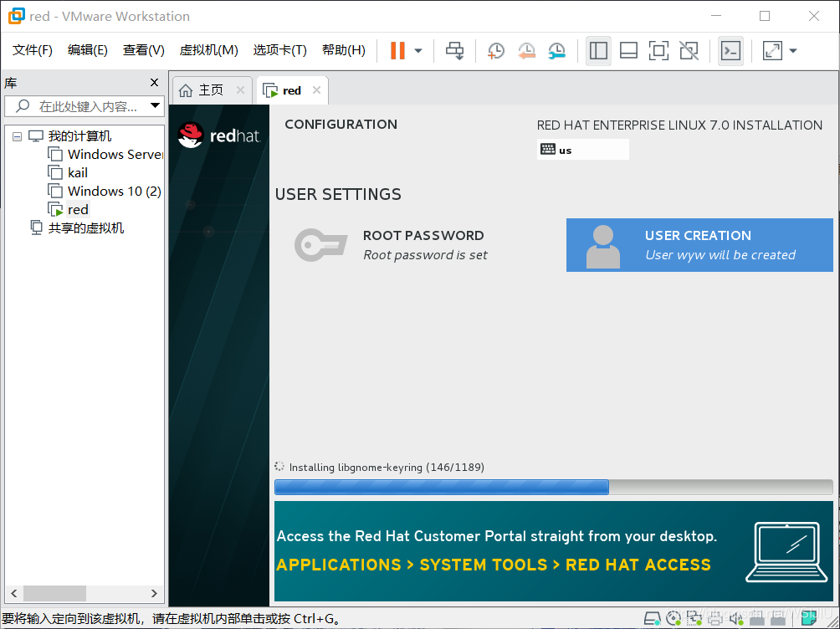Click the user avatar icon in User Creation
The image size is (840, 629).
[603, 247]
